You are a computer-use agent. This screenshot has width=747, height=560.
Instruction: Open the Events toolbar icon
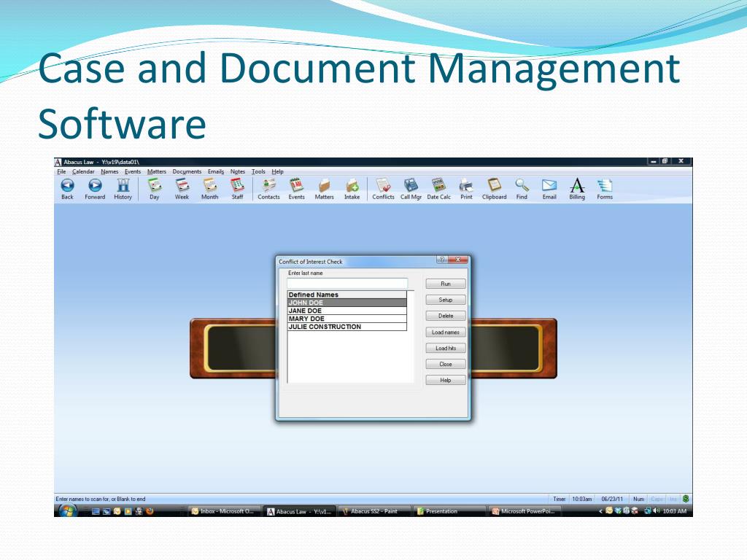(296, 189)
